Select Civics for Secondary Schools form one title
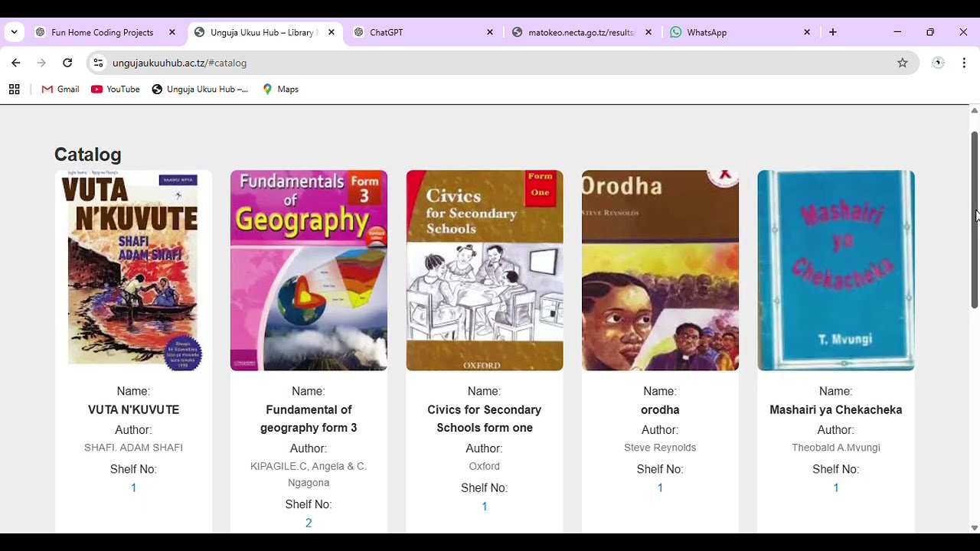 [x=485, y=419]
